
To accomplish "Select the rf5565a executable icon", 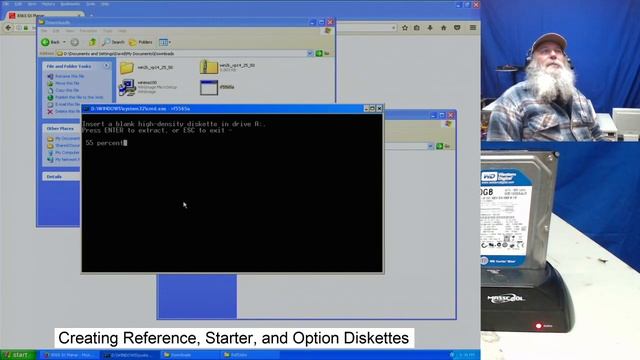I will click(209, 87).
